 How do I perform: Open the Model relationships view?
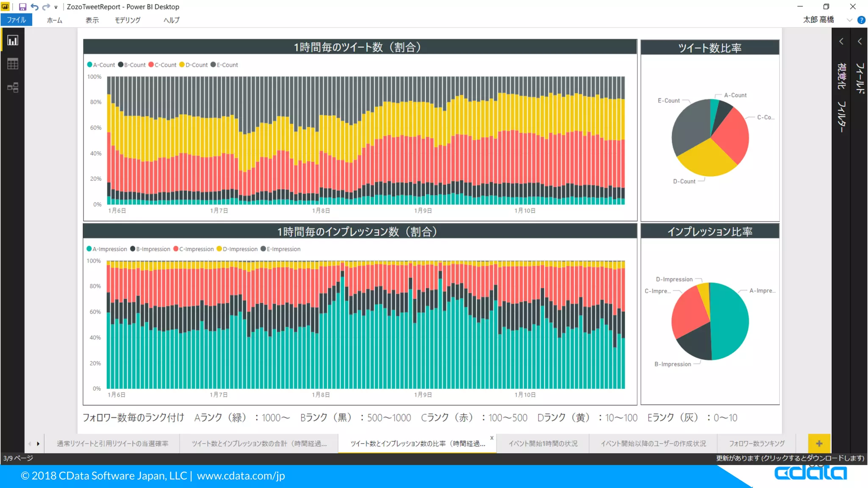[13, 88]
